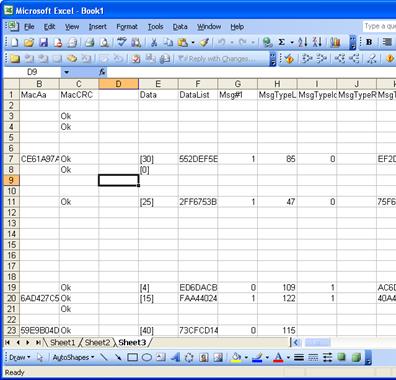Expand the Name Box dropdown arrow
Screen dimensions: 396x380
66,72
